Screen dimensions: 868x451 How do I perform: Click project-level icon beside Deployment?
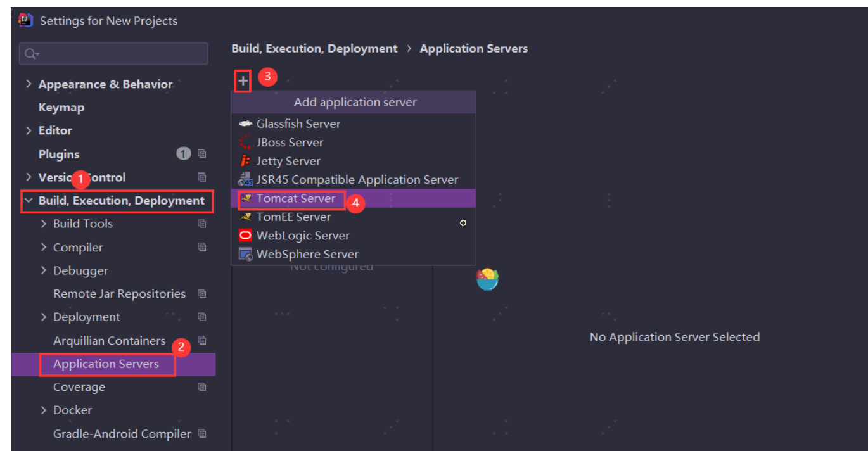tap(201, 317)
